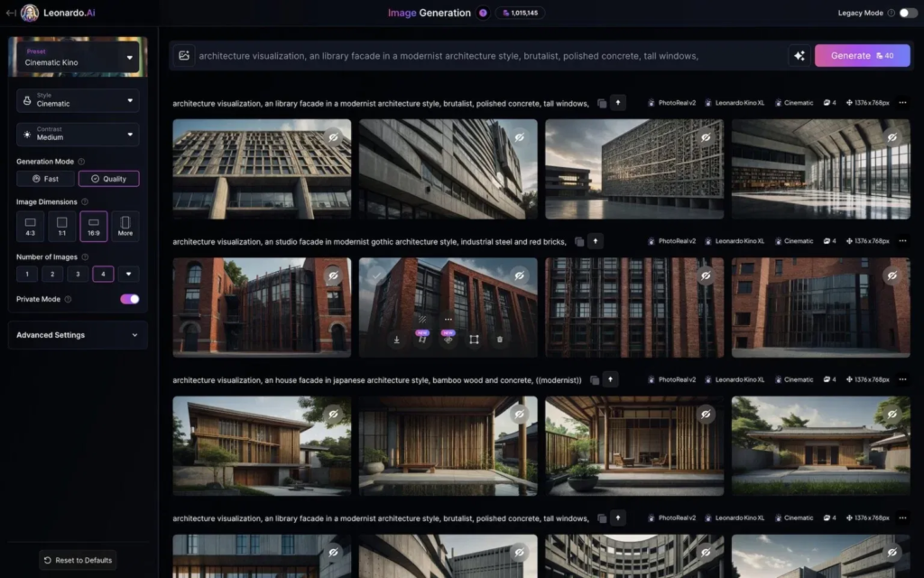Click the back arrow beside Leonardo.Ai logo
Viewport: 924px width, 578px height.
pos(11,13)
